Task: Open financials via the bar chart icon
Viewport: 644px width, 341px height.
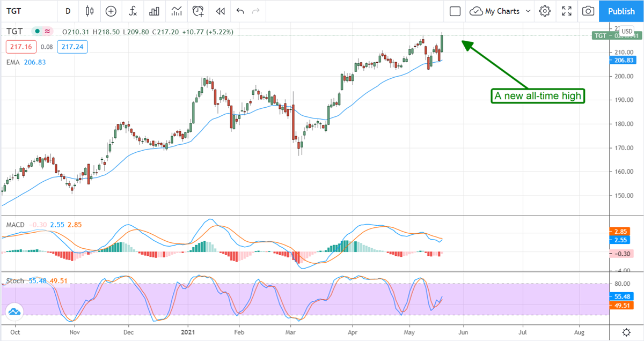Action: tap(154, 11)
